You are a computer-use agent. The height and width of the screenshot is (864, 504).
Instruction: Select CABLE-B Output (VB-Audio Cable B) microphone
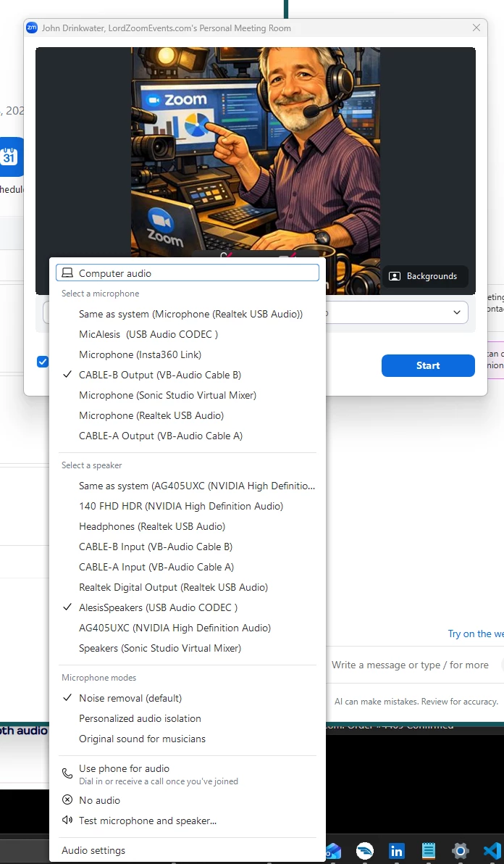[x=187, y=375]
